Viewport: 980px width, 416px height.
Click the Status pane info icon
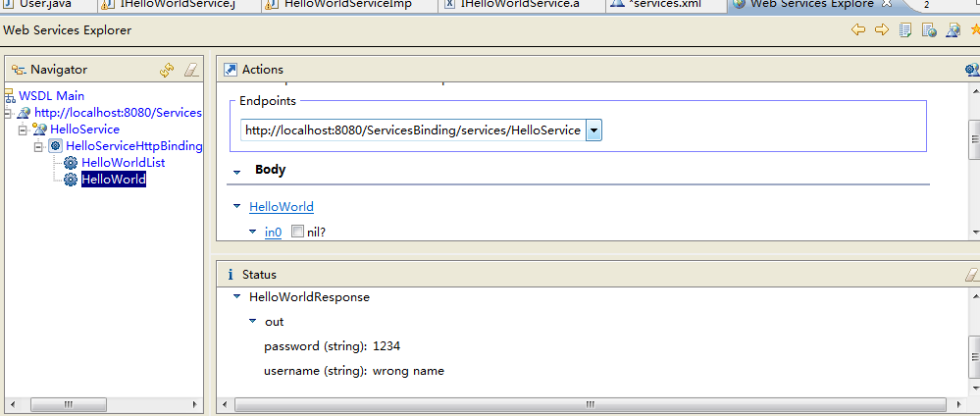click(230, 274)
